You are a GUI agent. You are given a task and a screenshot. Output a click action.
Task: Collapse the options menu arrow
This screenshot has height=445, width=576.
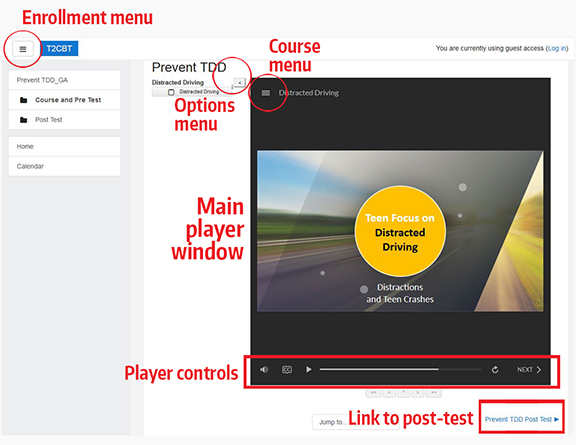point(239,83)
